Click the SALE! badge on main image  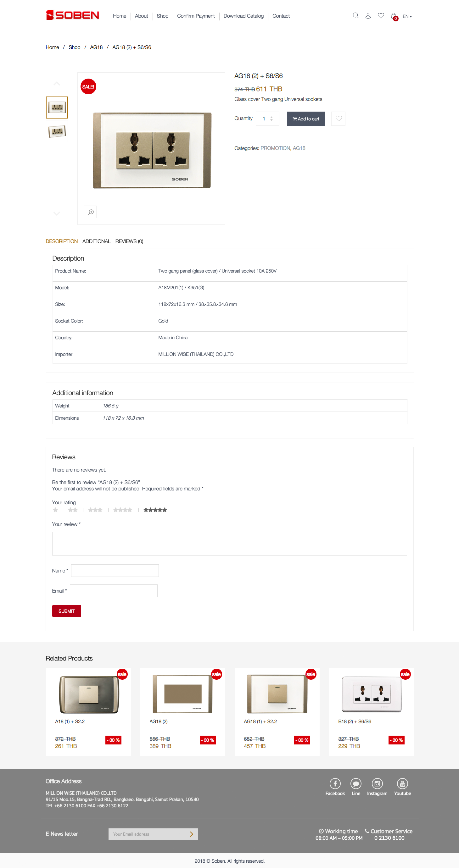tap(88, 86)
